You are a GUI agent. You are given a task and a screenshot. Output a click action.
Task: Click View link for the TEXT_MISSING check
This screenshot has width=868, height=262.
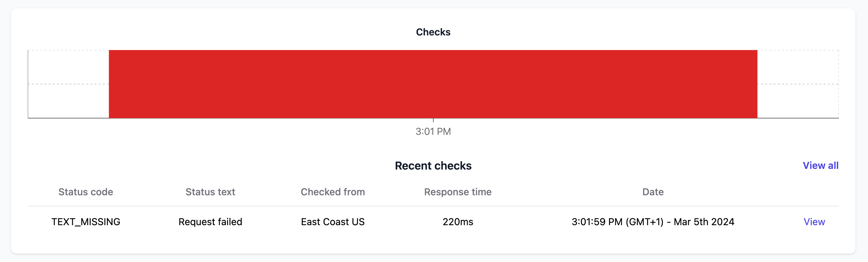click(x=814, y=222)
